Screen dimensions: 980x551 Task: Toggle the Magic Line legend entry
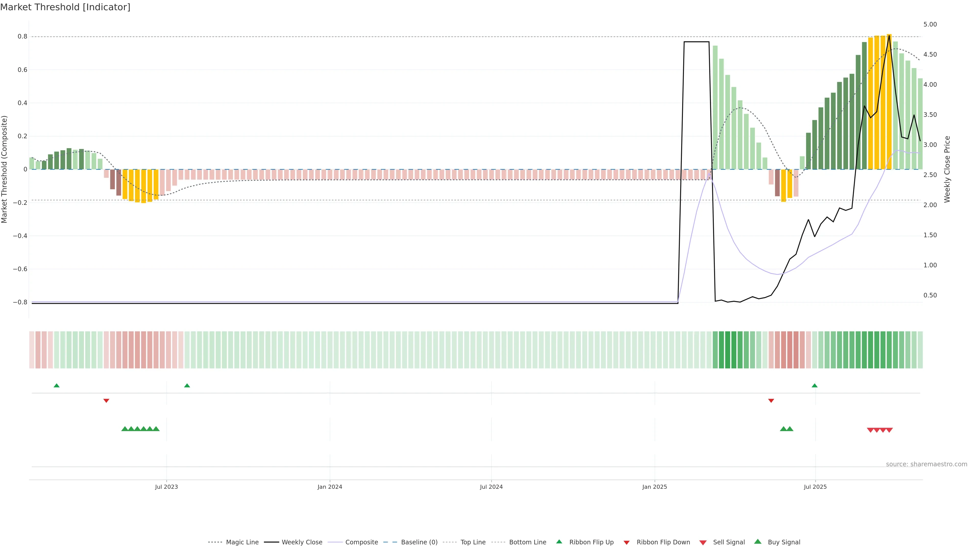coord(242,542)
